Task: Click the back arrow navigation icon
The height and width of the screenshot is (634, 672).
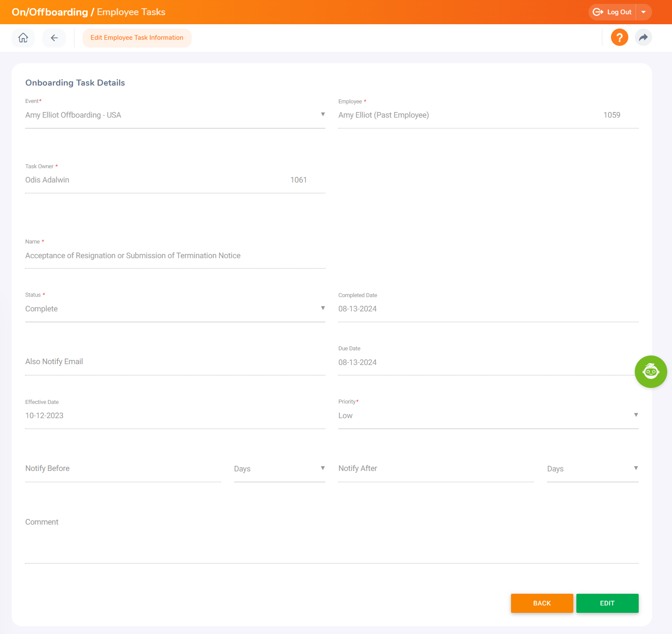Action: (x=54, y=38)
